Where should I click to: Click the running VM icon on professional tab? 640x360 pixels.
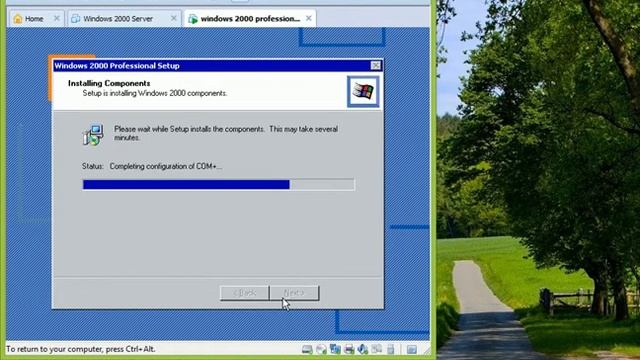tap(193, 19)
